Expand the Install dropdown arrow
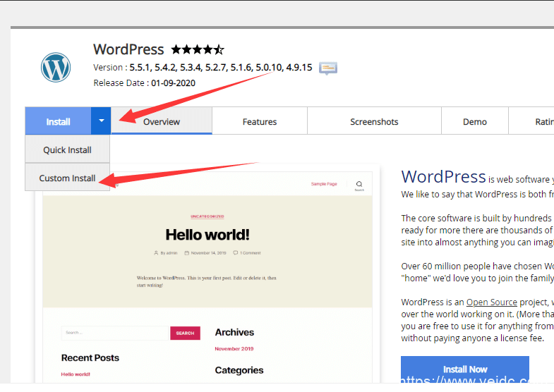 point(101,121)
